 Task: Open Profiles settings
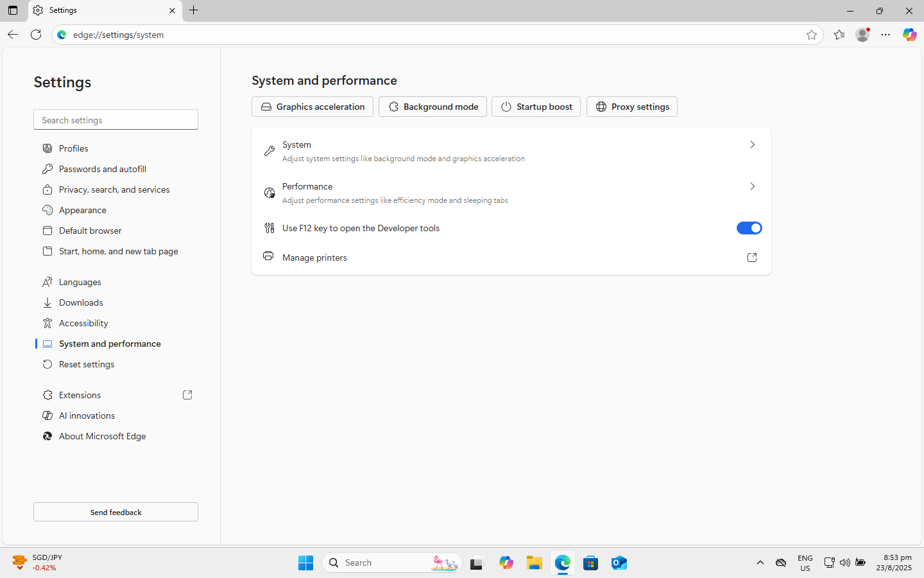pos(116,148)
